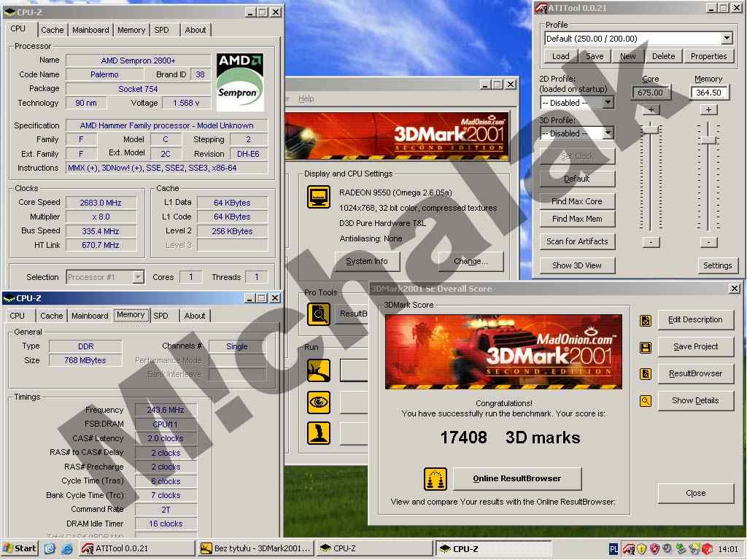This screenshot has height=560, width=747.
Task: Click Default clocks button in ATITool
Action: click(x=577, y=179)
